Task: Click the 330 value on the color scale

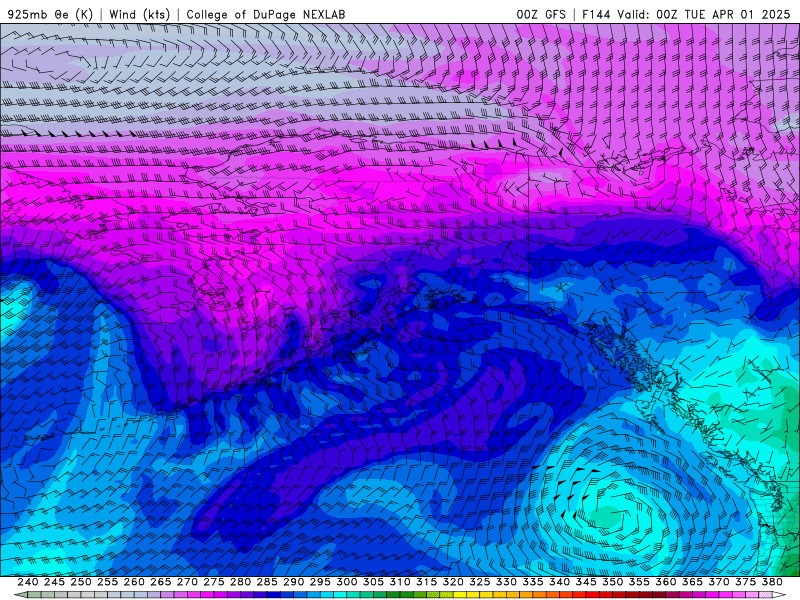Action: click(506, 582)
